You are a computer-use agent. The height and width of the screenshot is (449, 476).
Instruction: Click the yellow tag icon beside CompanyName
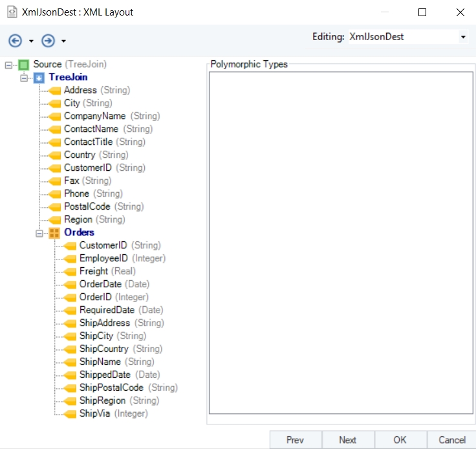coord(54,116)
